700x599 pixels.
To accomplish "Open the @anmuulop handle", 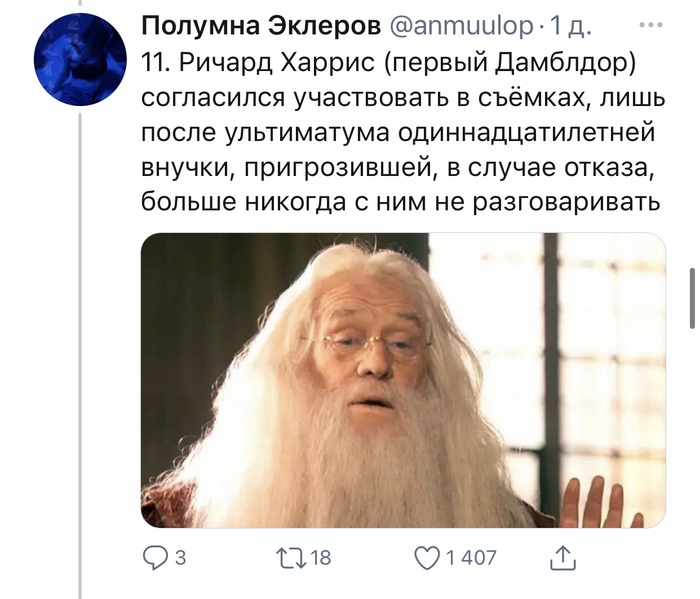I will 461,26.
